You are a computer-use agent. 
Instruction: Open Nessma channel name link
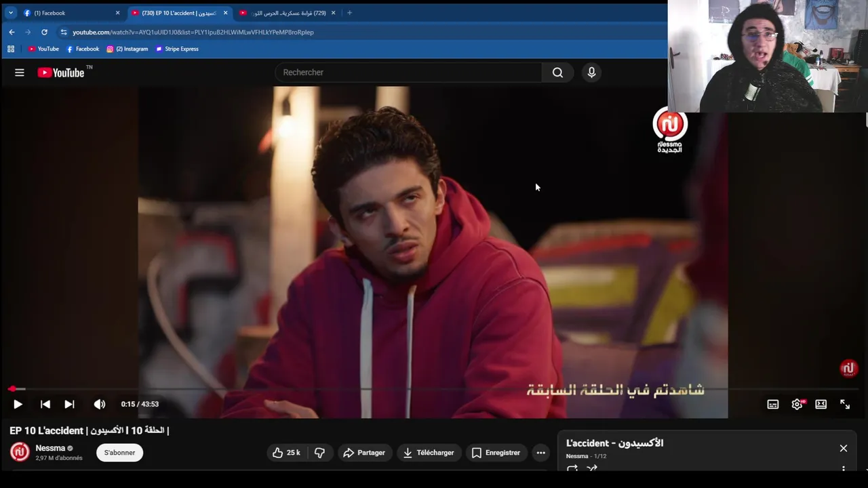coord(50,448)
